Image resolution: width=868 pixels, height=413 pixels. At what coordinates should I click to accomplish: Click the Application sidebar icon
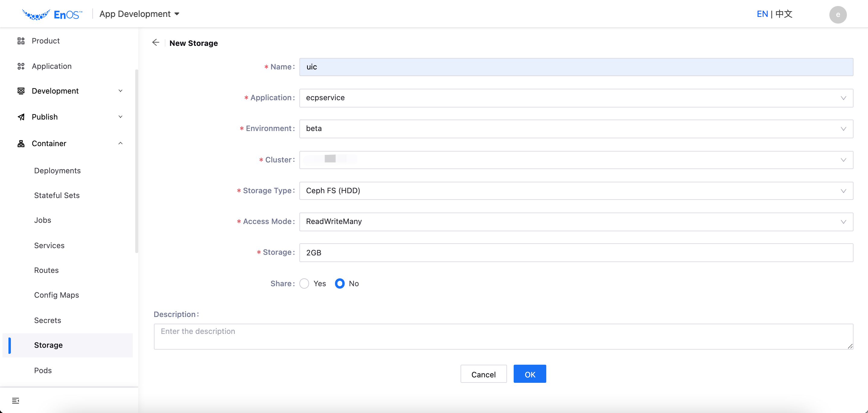(21, 66)
